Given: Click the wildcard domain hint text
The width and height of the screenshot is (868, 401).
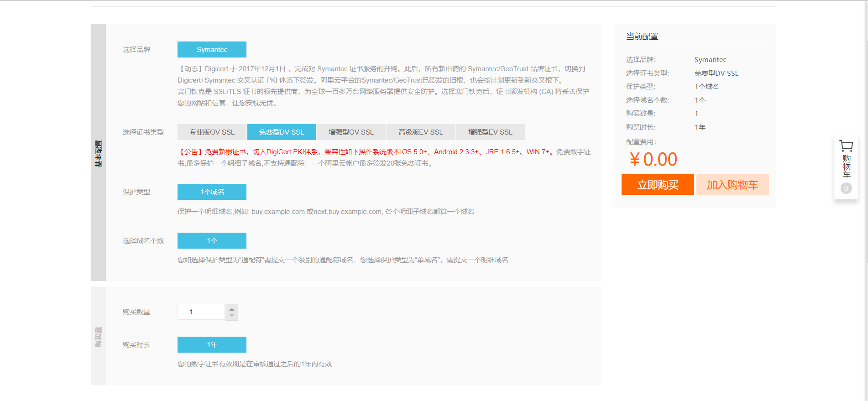Looking at the screenshot, I should click(x=343, y=260).
